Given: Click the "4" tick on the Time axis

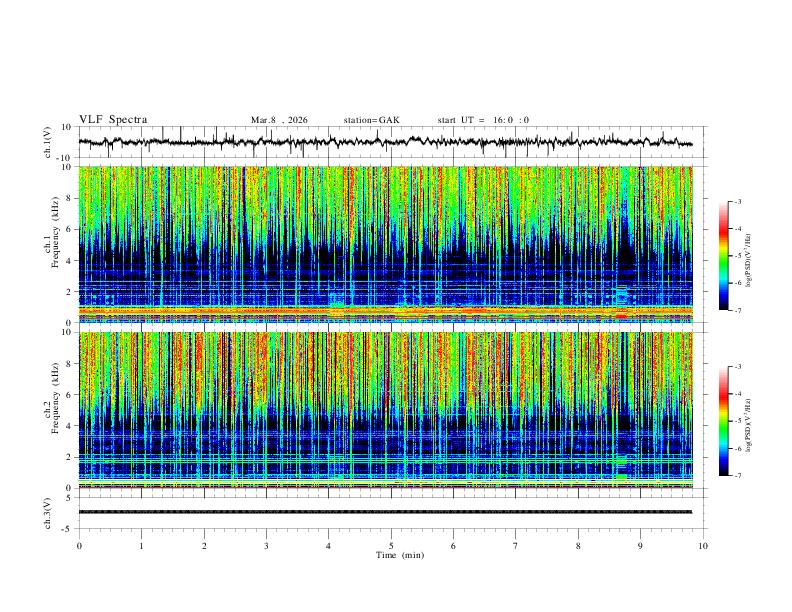Looking at the screenshot, I should (x=329, y=546).
